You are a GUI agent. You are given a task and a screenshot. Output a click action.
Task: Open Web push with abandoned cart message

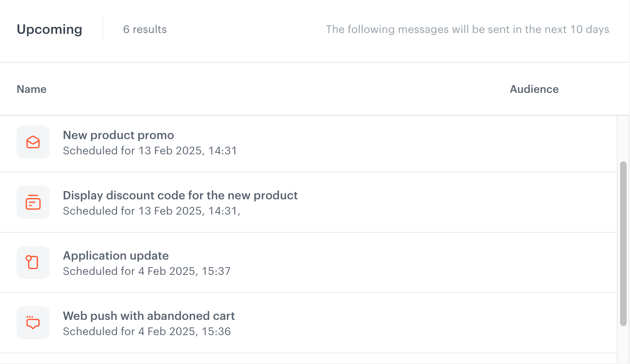click(149, 316)
